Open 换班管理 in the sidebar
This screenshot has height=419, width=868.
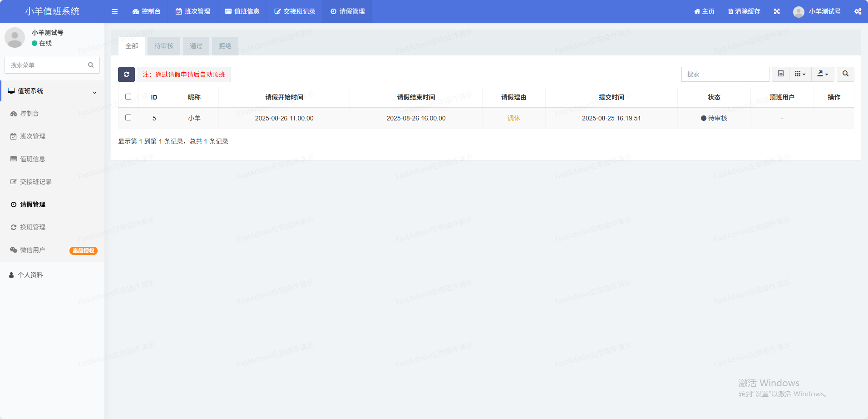pyautogui.click(x=32, y=227)
